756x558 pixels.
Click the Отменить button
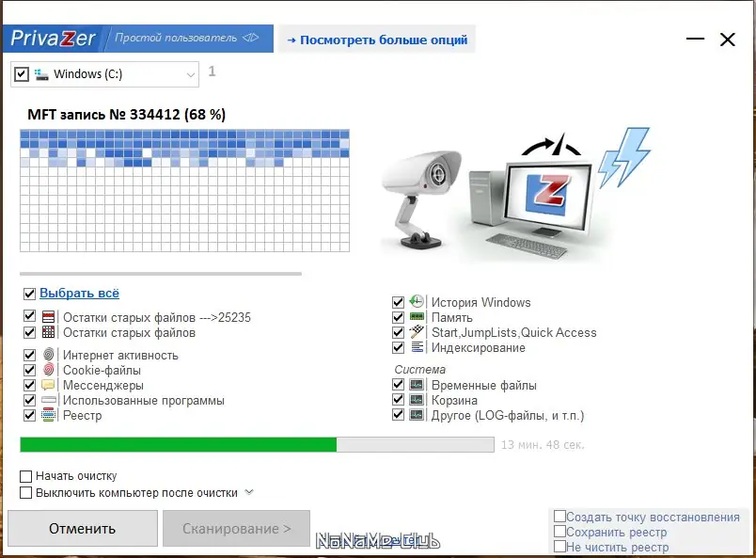pyautogui.click(x=83, y=529)
